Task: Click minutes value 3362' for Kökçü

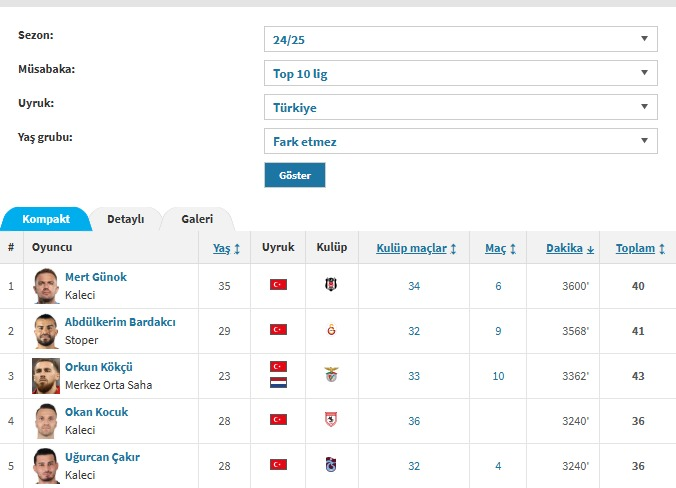Action: pyautogui.click(x=576, y=376)
